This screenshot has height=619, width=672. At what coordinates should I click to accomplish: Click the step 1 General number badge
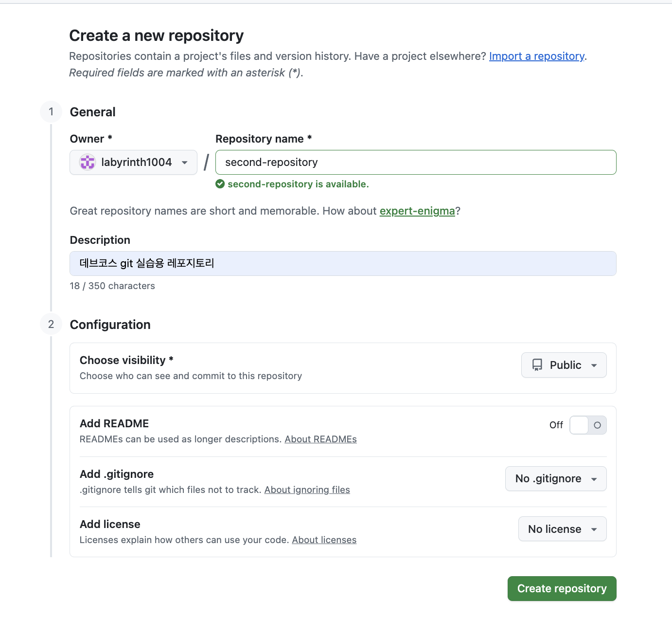51,112
